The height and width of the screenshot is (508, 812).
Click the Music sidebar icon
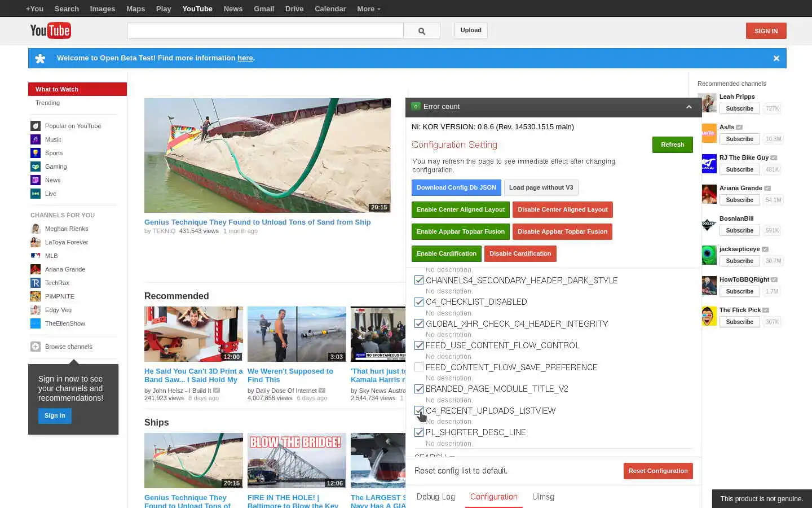pyautogui.click(x=36, y=139)
